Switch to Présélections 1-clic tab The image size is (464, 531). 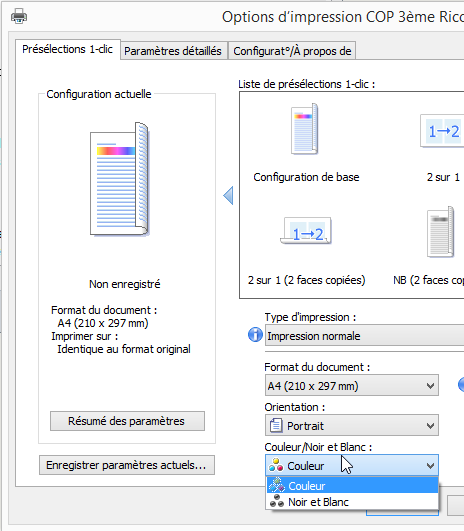(67, 49)
